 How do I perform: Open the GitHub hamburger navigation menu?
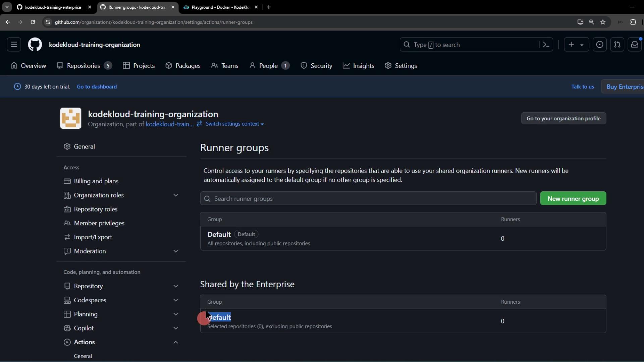point(14,45)
